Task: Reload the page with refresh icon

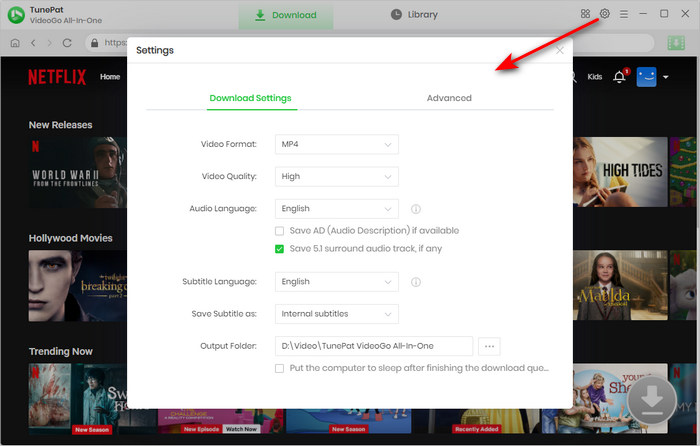Action: click(x=67, y=43)
